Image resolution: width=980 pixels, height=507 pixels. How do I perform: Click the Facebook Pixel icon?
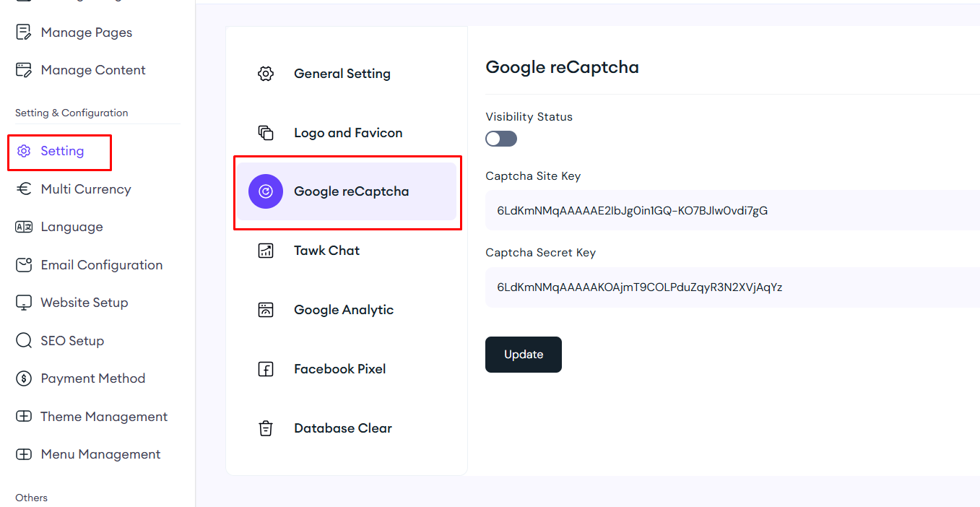tap(266, 369)
